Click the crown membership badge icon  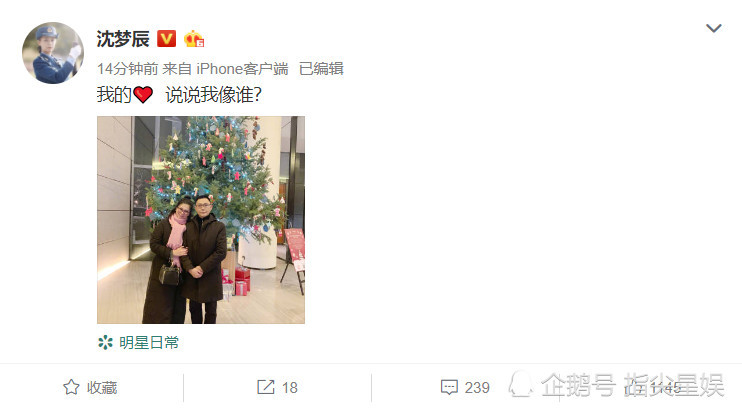pos(194,39)
